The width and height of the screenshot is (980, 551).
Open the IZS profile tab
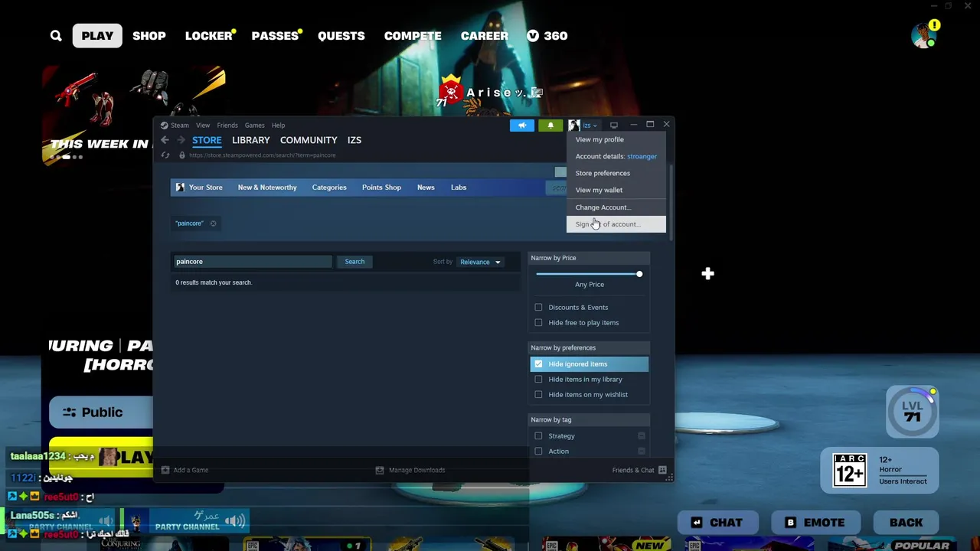pos(354,140)
